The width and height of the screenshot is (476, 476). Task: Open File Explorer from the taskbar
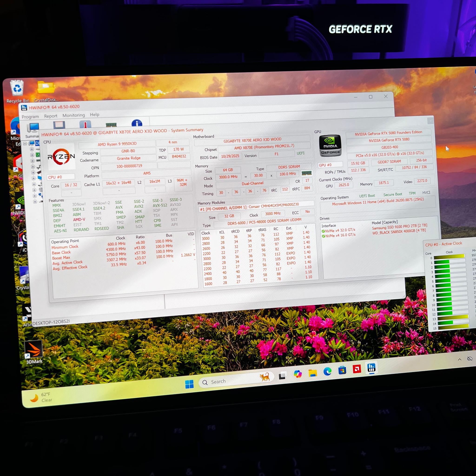pyautogui.click(x=313, y=373)
